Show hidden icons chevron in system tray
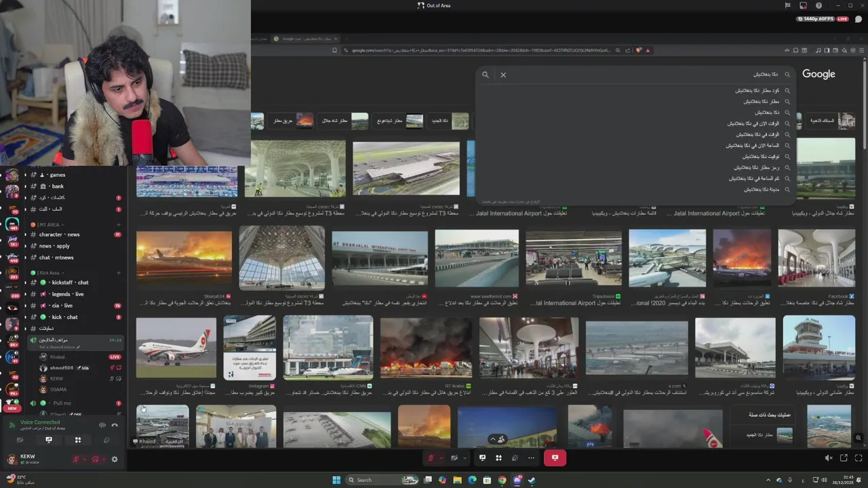868x488 pixels. point(767,480)
